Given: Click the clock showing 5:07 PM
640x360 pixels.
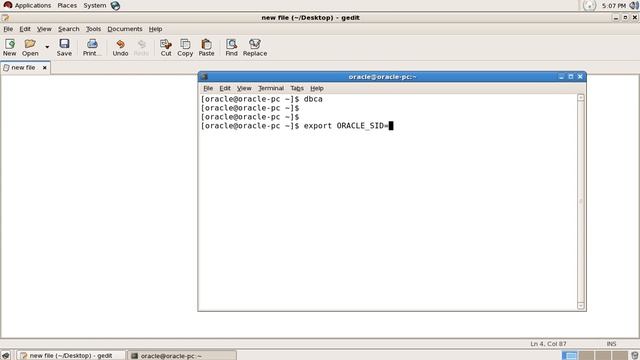Looking at the screenshot, I should (x=614, y=6).
